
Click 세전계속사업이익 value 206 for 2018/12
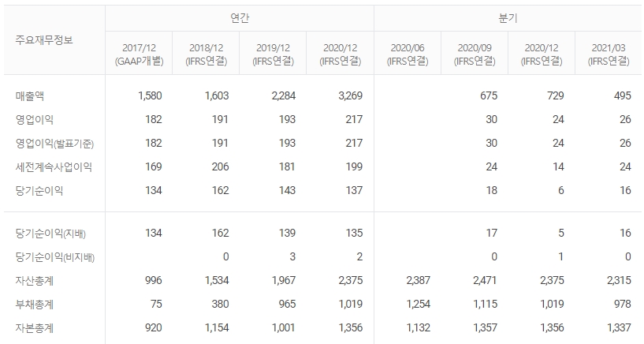[220, 166]
